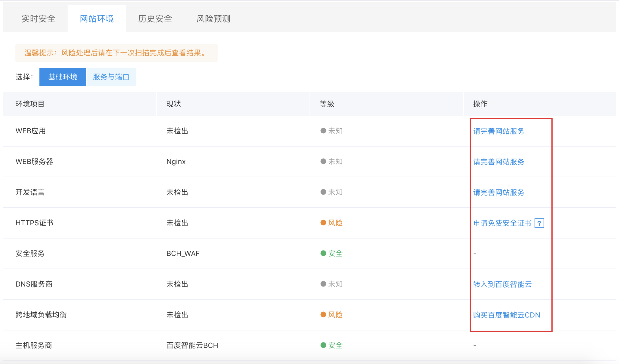Switch to 服务与端口 filter
The height and width of the screenshot is (364, 619).
point(111,77)
